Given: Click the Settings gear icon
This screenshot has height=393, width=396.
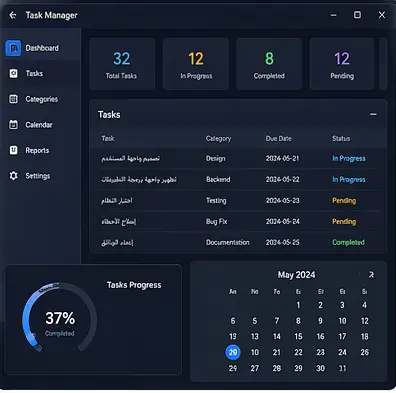Looking at the screenshot, I should pos(13,176).
